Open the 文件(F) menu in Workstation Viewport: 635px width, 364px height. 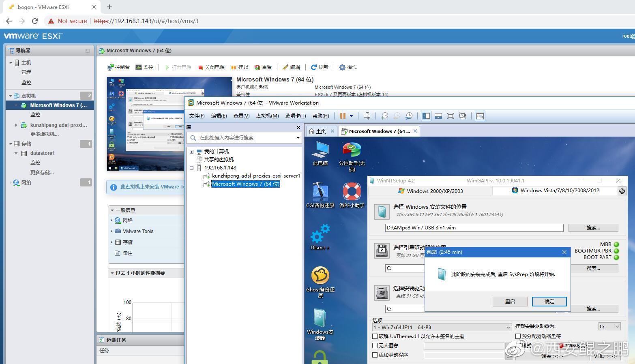click(x=197, y=116)
